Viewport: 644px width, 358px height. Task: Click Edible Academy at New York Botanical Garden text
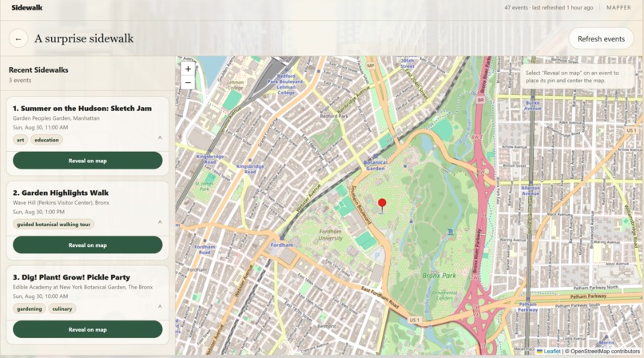82,288
